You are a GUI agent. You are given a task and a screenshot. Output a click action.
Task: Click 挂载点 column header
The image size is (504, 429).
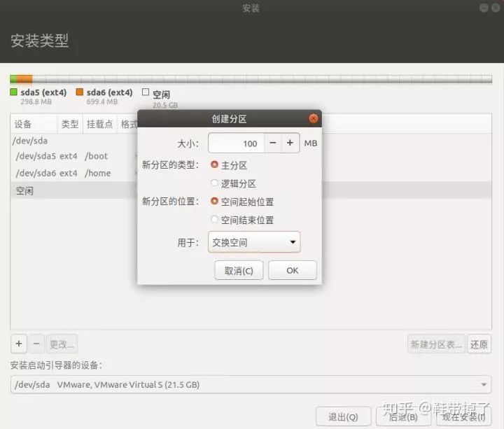(100, 124)
